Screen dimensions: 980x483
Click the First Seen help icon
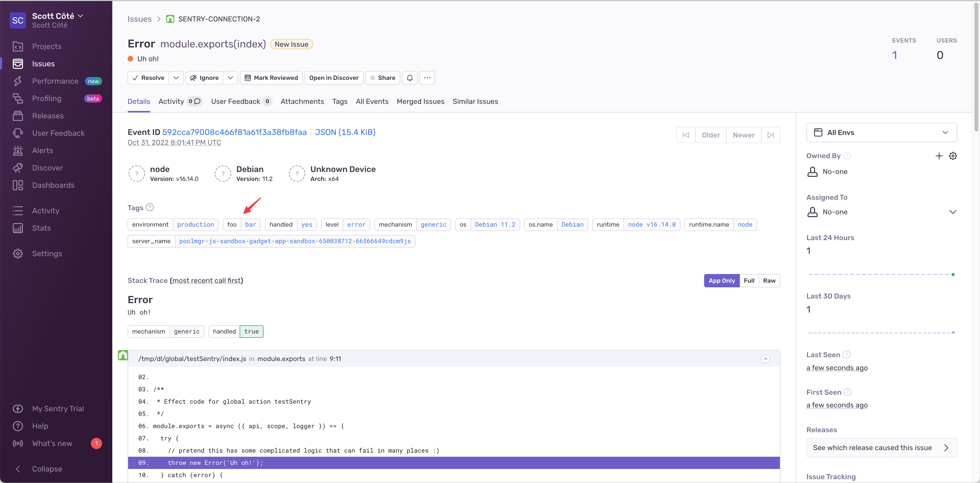(848, 392)
